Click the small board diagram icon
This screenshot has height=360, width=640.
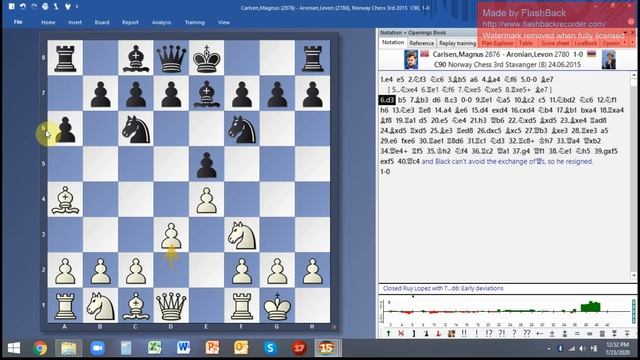pyautogui.click(x=451, y=333)
